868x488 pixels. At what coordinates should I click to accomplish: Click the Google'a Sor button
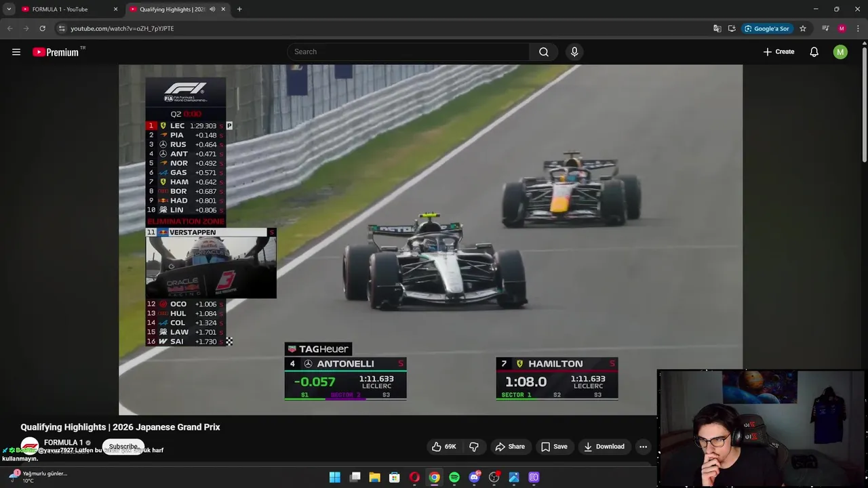pyautogui.click(x=767, y=28)
